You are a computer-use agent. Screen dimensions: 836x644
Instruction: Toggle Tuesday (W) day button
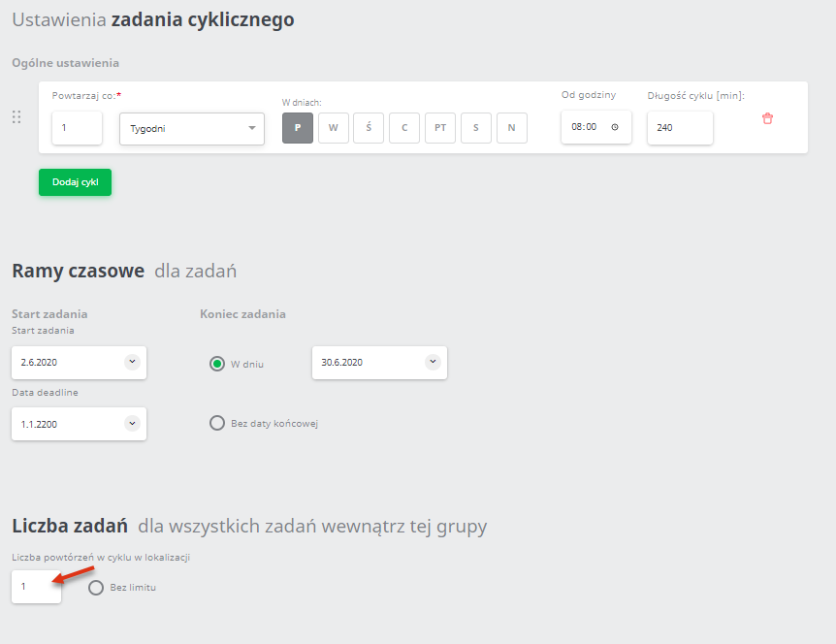[x=334, y=128]
